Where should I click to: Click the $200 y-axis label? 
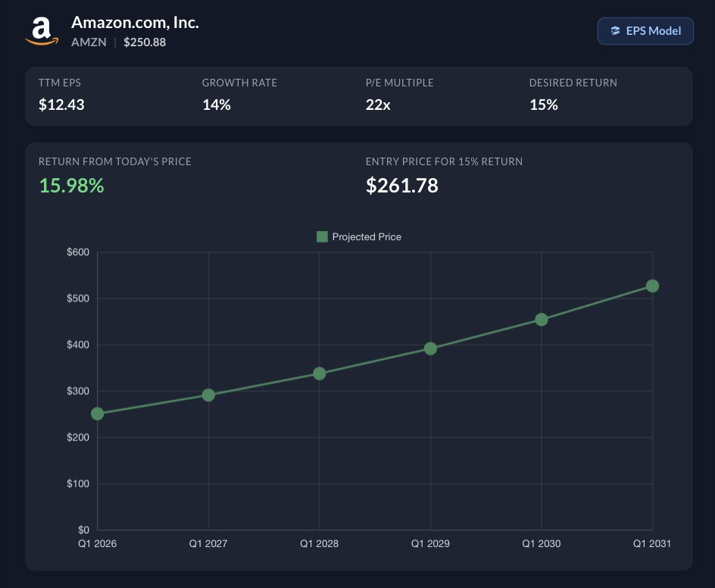pyautogui.click(x=78, y=437)
